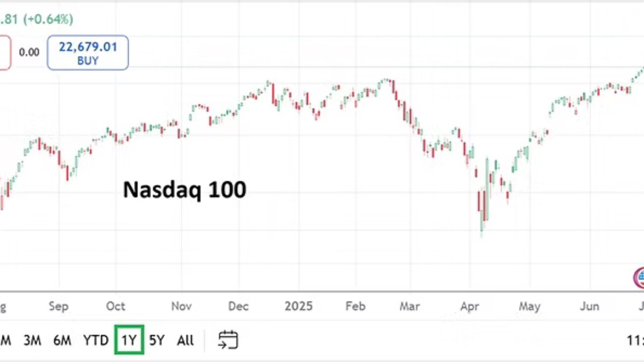Click the 0.00 spread value
The image size is (644, 362).
29,52
